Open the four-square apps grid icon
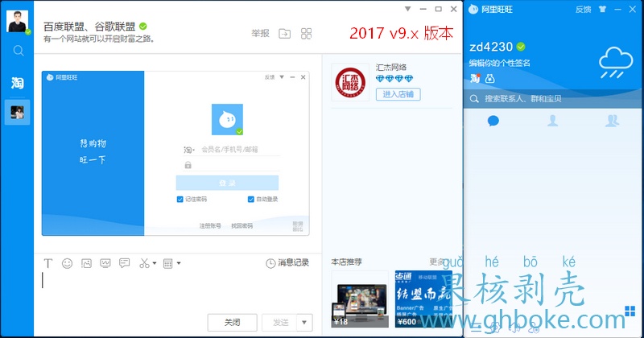Viewport: 644px width, 338px height. pyautogui.click(x=307, y=34)
